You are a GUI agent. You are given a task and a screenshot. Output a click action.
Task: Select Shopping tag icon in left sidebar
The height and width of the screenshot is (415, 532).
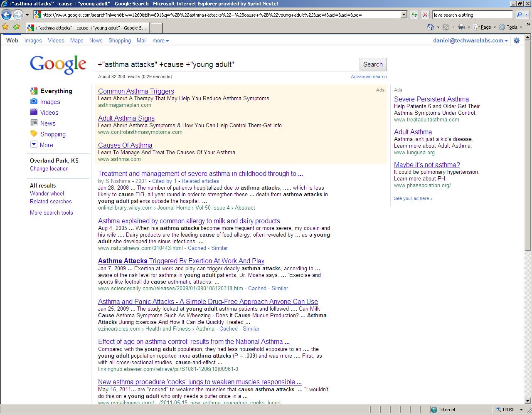[34, 133]
